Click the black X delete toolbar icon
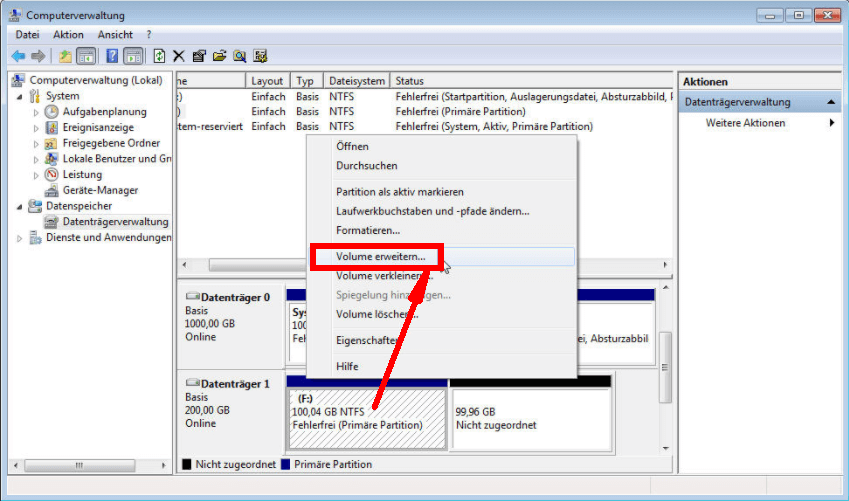Viewport: 849px width, 501px height. coord(179,56)
